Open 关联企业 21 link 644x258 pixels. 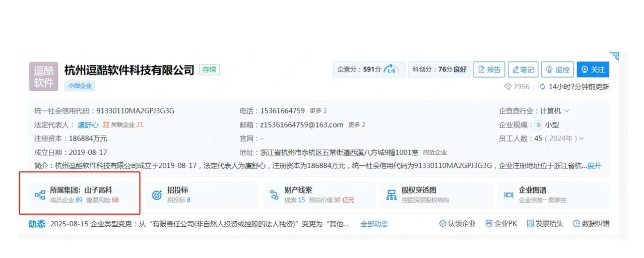[x=124, y=124]
